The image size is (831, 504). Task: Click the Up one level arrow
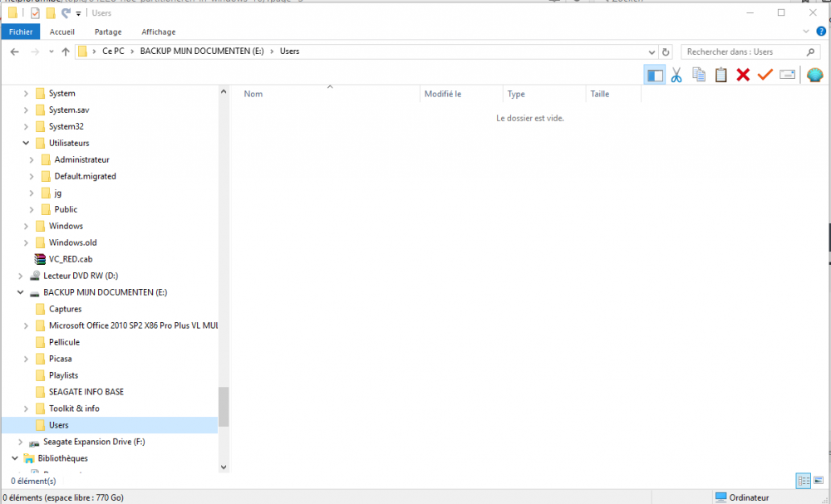click(x=66, y=51)
